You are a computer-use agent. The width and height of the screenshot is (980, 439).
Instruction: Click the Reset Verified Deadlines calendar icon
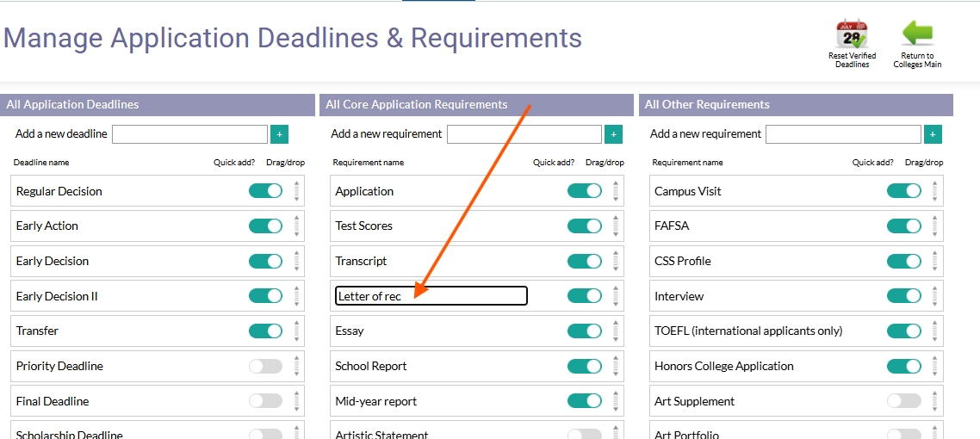click(851, 34)
